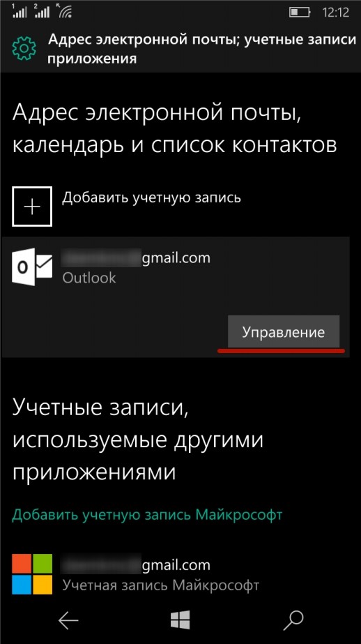The width and height of the screenshot is (361, 644).
Task: Tap the battery indicator in status bar
Action: point(300,13)
